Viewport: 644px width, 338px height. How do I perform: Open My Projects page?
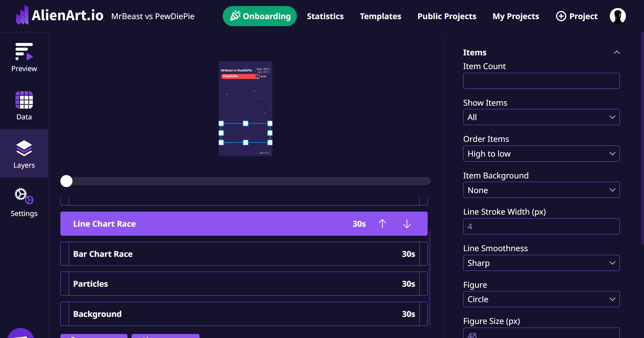[x=516, y=16]
